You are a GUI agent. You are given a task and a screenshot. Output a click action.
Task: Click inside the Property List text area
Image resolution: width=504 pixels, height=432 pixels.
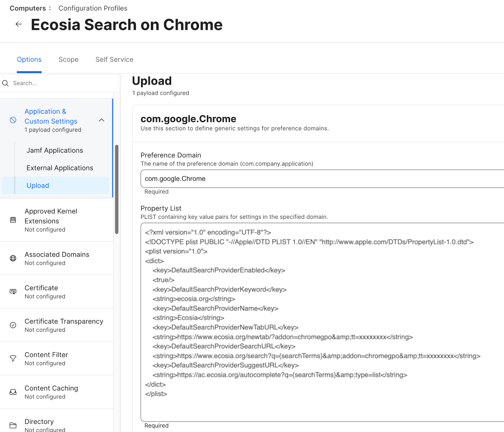[322, 322]
